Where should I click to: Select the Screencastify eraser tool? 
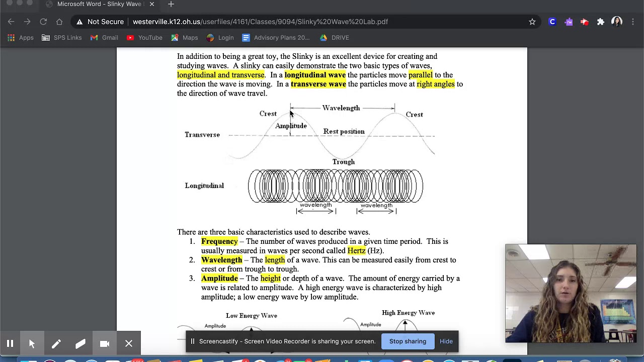pos(80,344)
